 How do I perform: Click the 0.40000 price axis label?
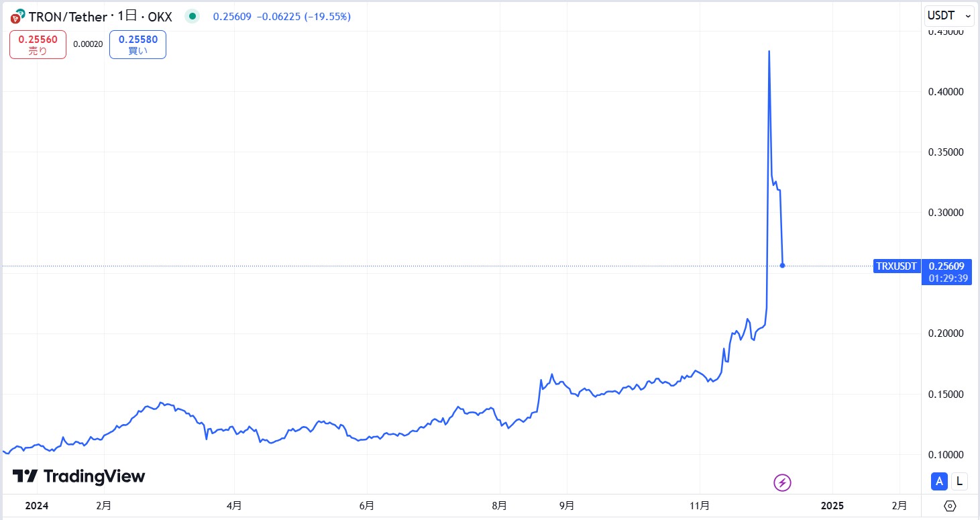coord(946,91)
